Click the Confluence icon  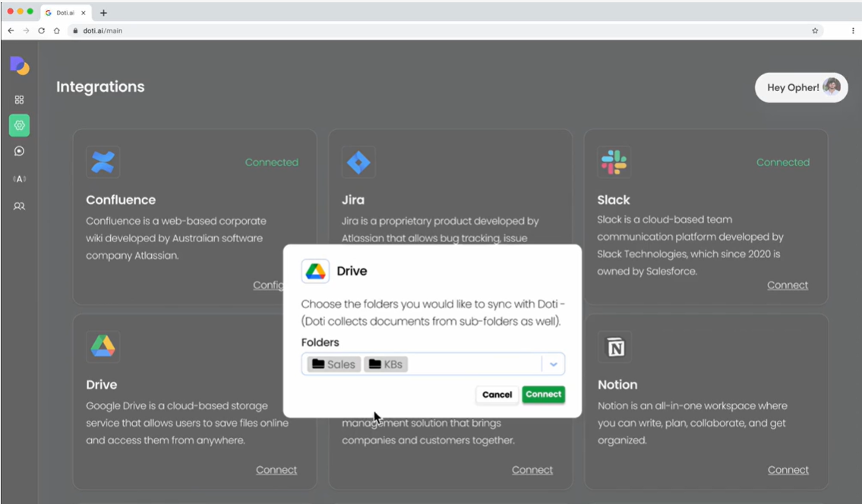(103, 162)
